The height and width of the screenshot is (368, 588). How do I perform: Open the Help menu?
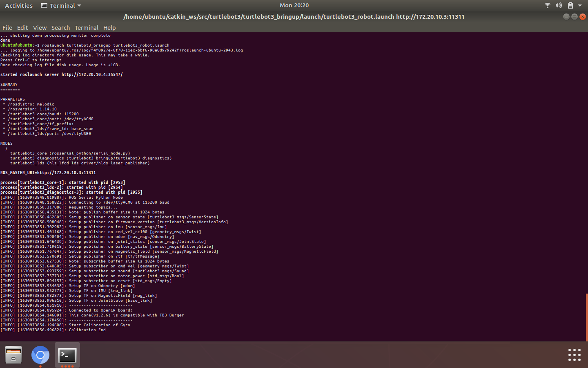tap(109, 28)
